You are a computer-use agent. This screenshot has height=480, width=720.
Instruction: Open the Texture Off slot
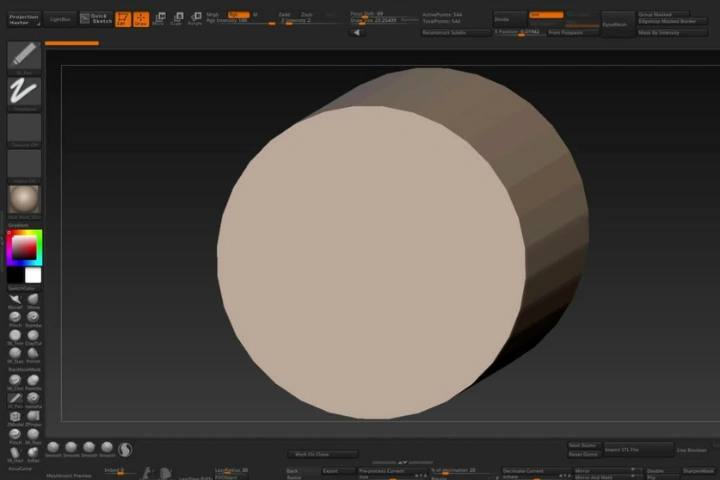[24, 128]
